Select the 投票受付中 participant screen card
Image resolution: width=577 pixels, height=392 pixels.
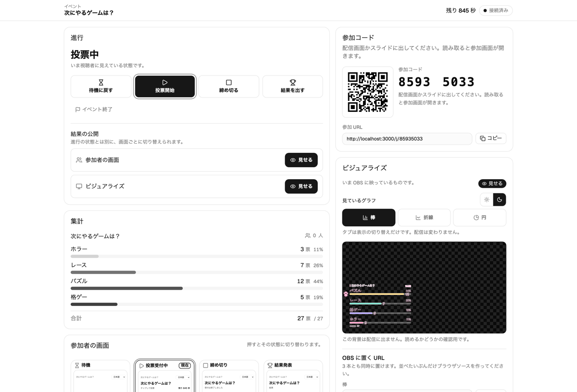coord(165,376)
